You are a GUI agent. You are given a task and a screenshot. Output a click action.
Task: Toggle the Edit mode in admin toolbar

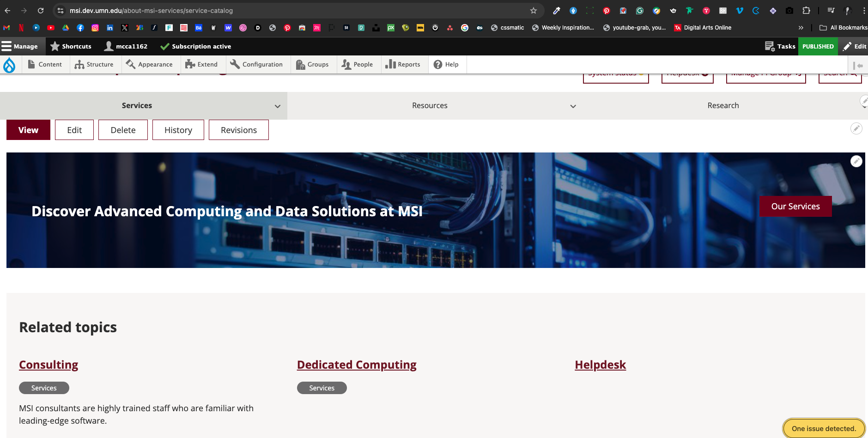[855, 46]
